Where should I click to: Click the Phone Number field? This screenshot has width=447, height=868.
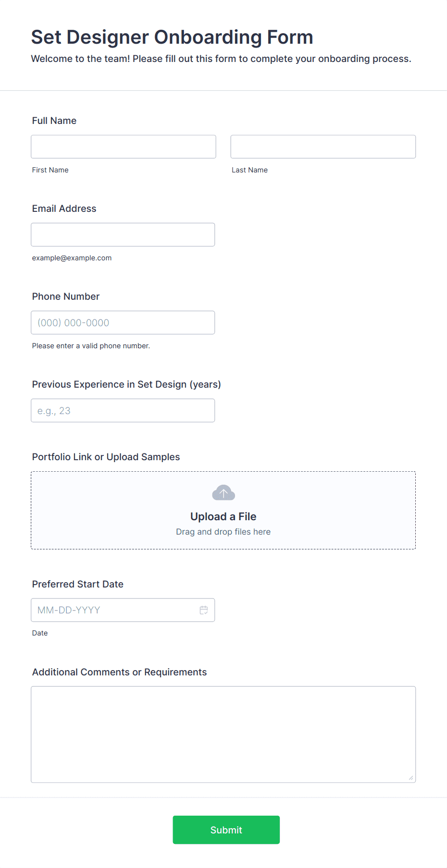click(x=123, y=322)
